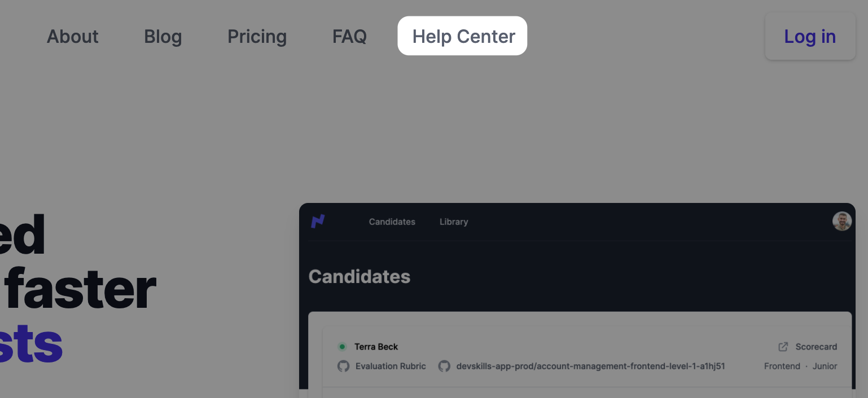
Task: Select the Terra Beck candidate name
Action: pyautogui.click(x=376, y=347)
